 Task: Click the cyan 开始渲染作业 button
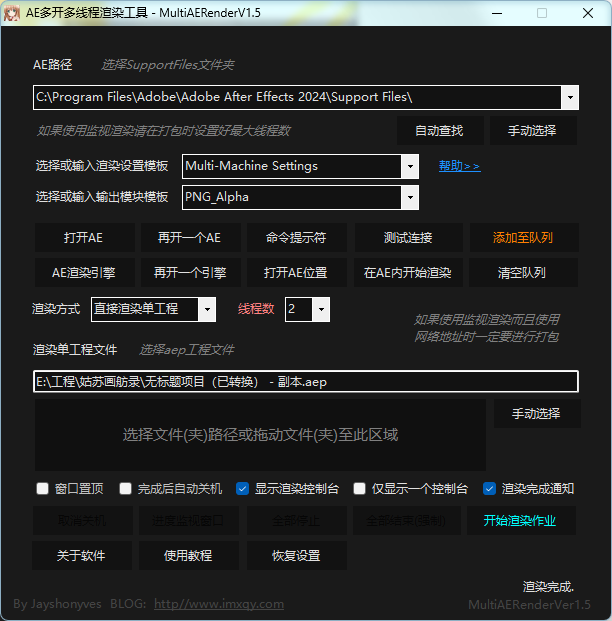(x=521, y=520)
